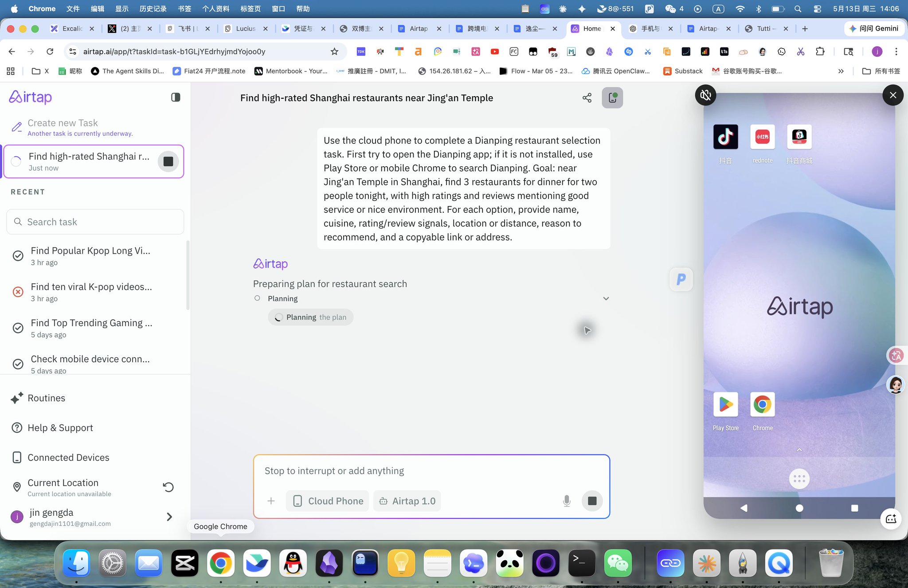Toggle the cloud phone preview panel
The image size is (908, 588).
point(612,98)
